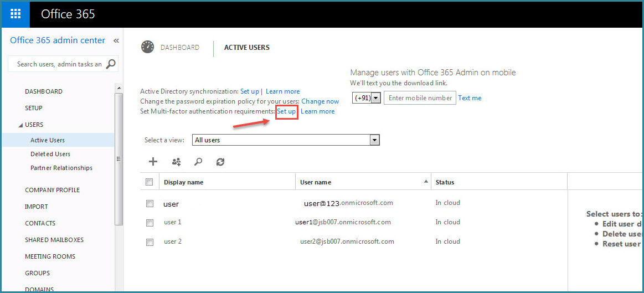Click Learn more for Active Directory synchronization
This screenshot has height=293, width=644.
pyautogui.click(x=282, y=91)
